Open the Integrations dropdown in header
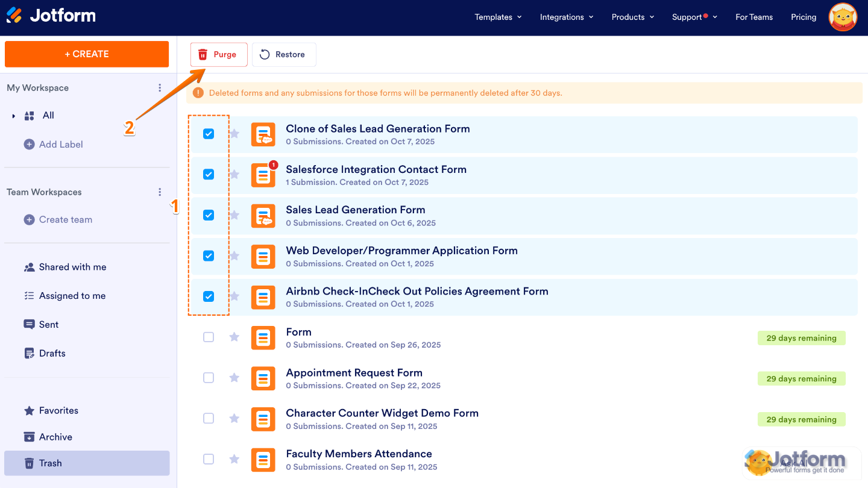 pos(566,17)
